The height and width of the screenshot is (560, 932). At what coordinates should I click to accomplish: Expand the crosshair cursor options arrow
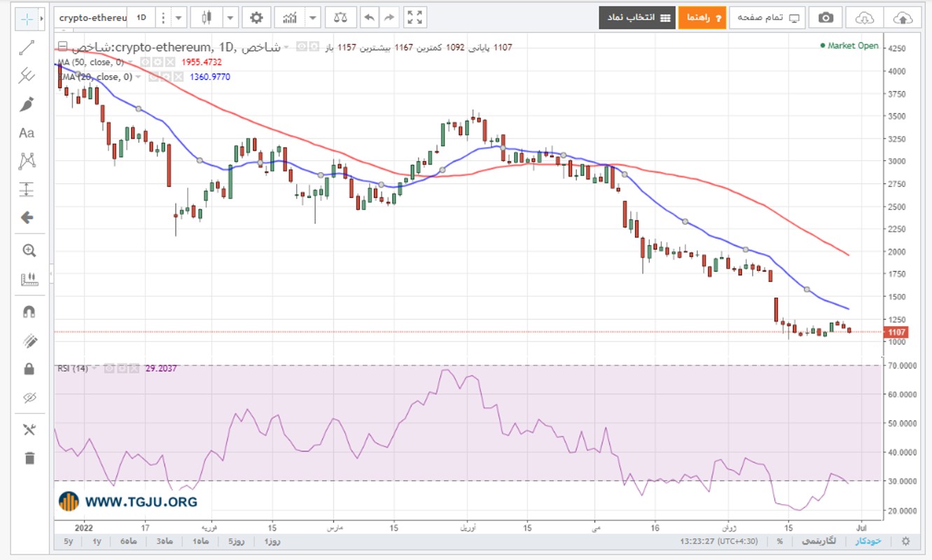[43, 18]
